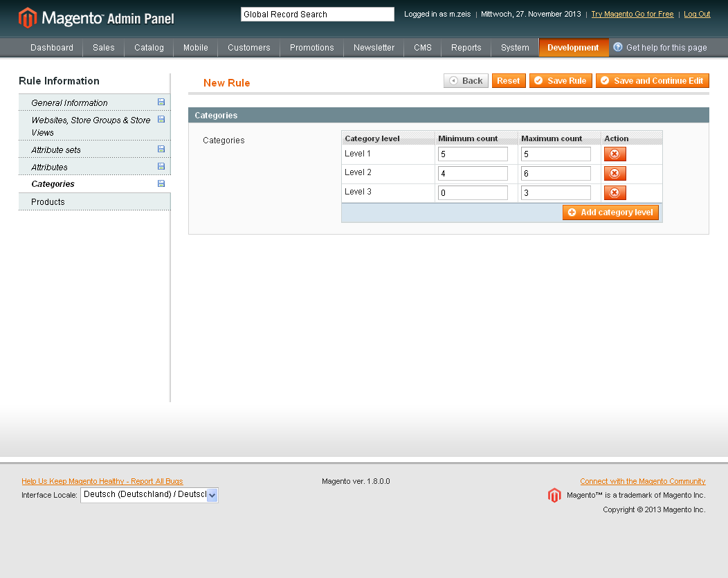Switch to the Products tab
Screen dimensions: 728x578
[95, 201]
